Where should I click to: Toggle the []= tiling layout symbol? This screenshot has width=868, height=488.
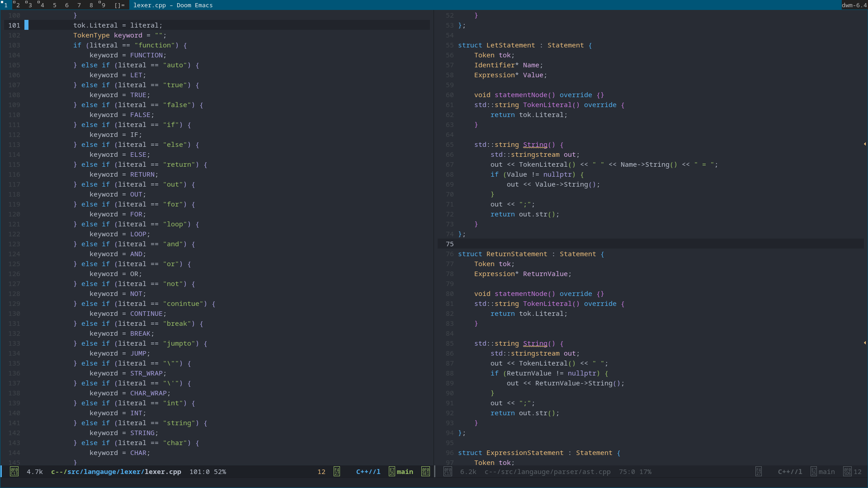point(119,5)
